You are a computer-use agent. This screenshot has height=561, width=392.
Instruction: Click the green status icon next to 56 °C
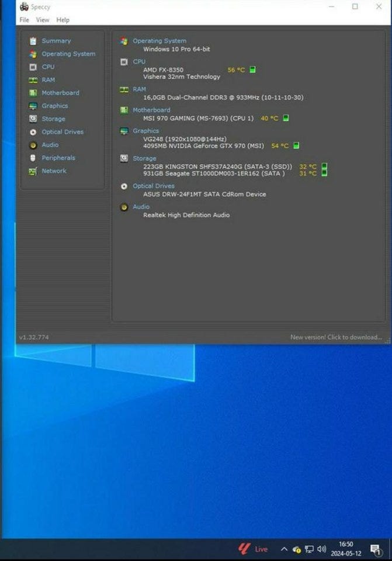click(x=252, y=70)
